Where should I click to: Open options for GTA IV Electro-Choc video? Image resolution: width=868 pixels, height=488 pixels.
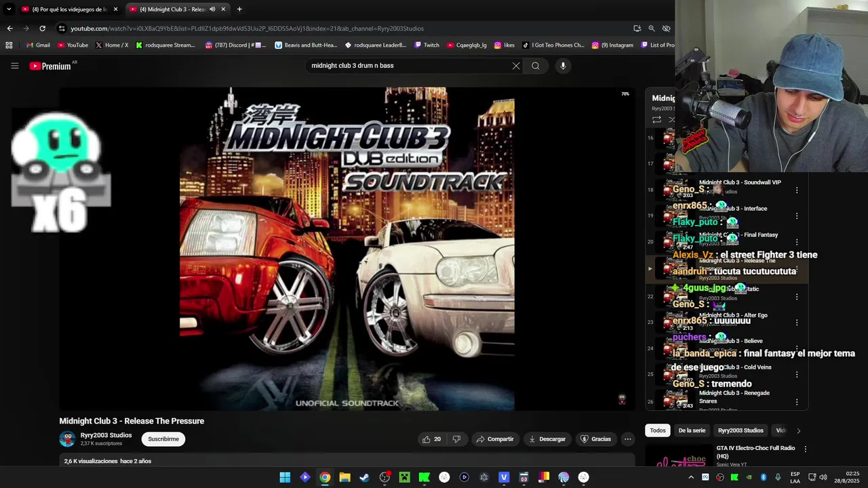pyautogui.click(x=805, y=449)
